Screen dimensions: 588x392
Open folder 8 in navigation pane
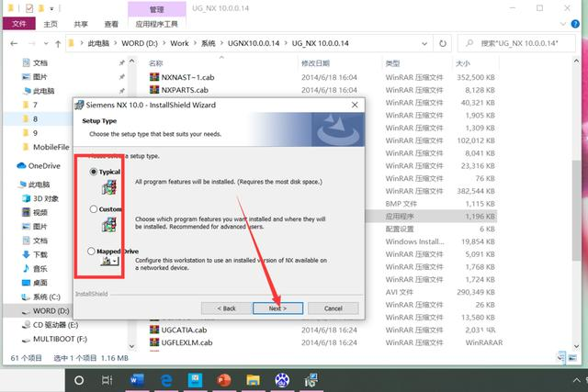[30, 119]
